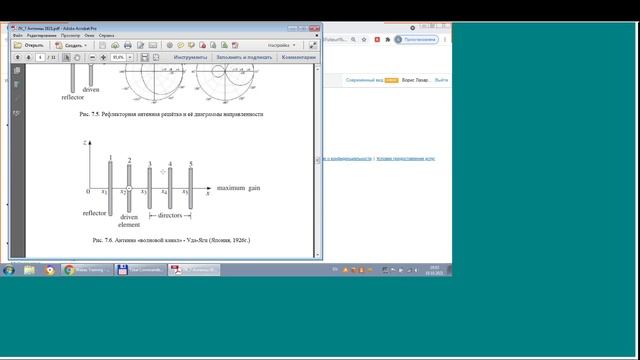
Task: Click the Chrome profile Приостановлена button
Action: point(416,40)
